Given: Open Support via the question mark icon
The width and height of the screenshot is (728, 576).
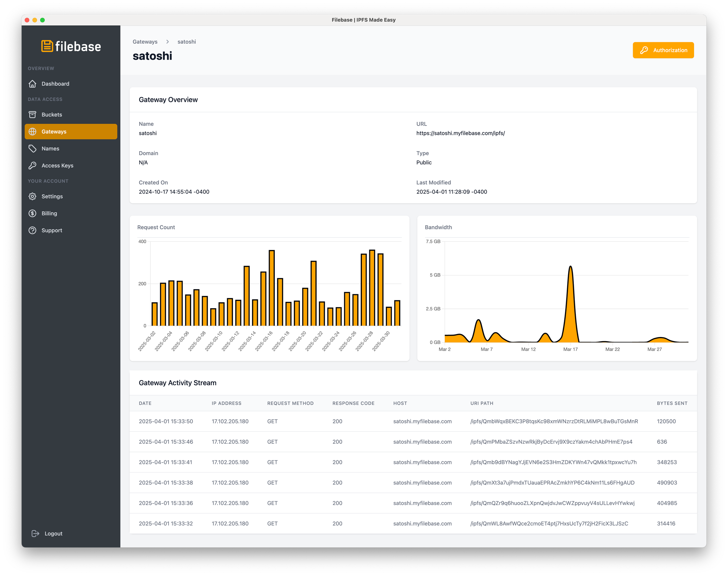Looking at the screenshot, I should tap(32, 230).
